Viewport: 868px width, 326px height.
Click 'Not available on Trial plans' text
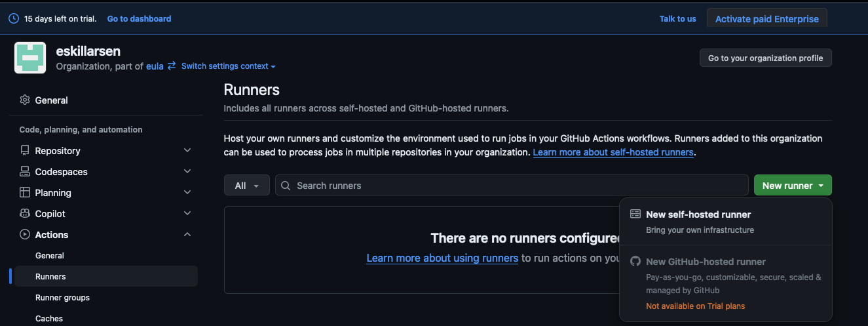tap(695, 306)
